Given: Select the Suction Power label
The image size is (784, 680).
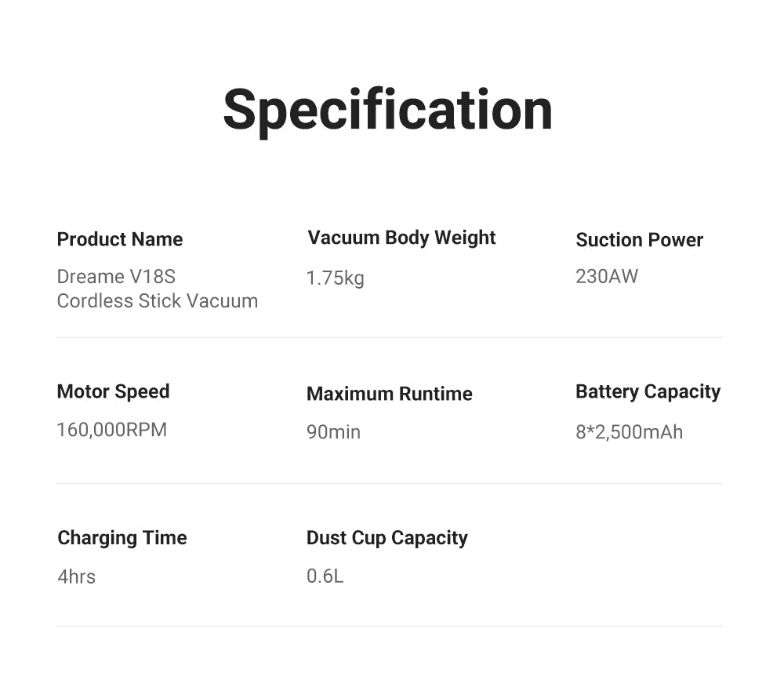Looking at the screenshot, I should 639,240.
